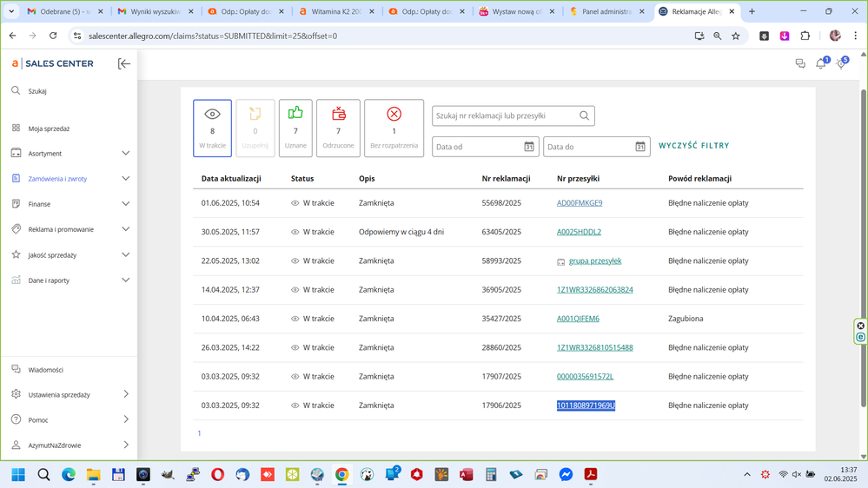The height and width of the screenshot is (488, 868).
Task: Switch to Wystaw nową ofertę tab
Action: click(x=516, y=11)
